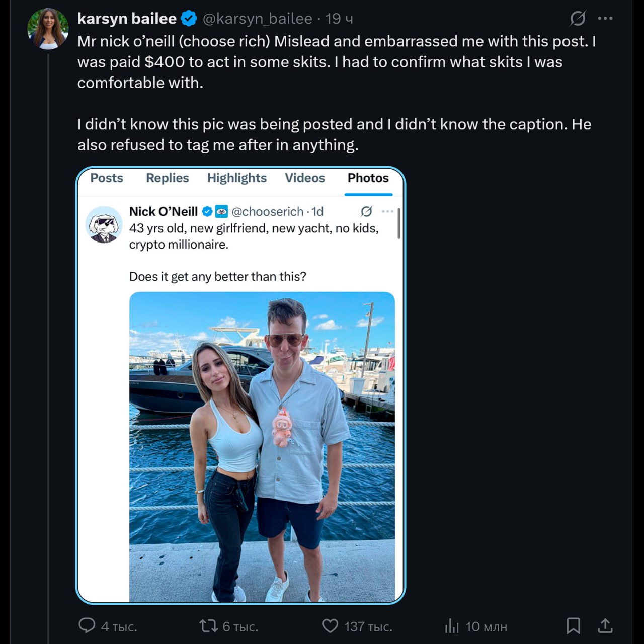Click the scrollbar in the embedded screenshot
The image size is (644, 644).
tap(399, 223)
